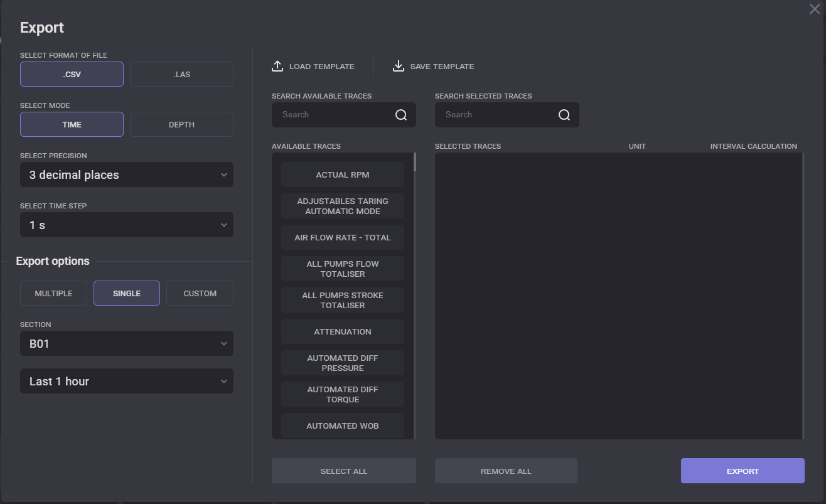Click magnifier icon in available traces search

click(x=401, y=115)
